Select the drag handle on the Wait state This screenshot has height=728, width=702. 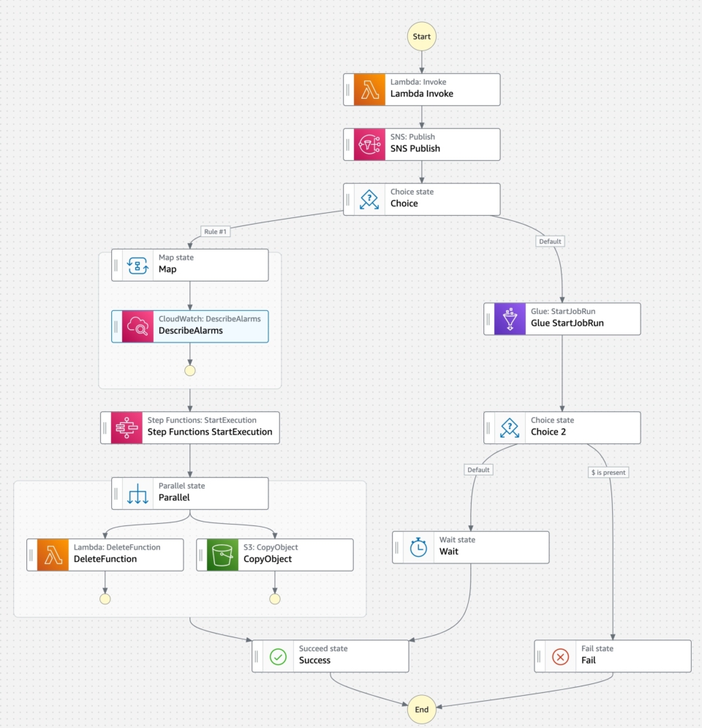pos(397,547)
